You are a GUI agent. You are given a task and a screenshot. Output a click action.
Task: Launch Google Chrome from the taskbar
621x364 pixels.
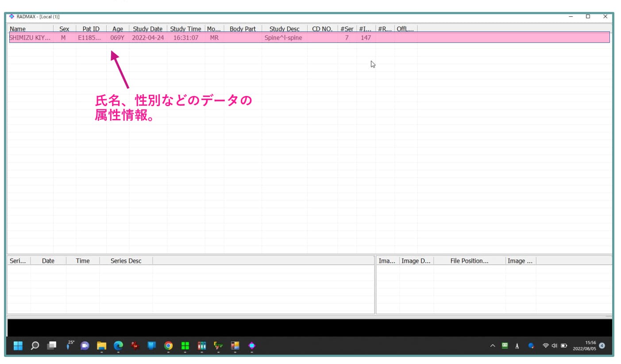168,345
